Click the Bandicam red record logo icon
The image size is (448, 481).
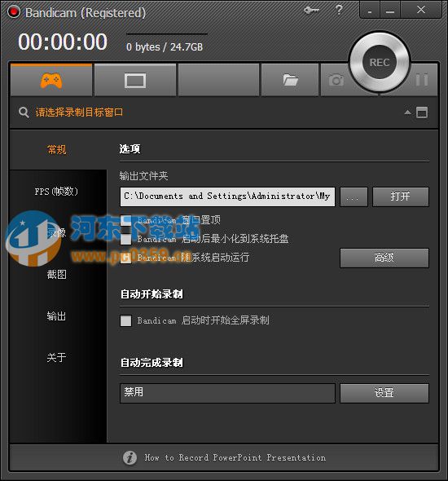pyautogui.click(x=13, y=11)
